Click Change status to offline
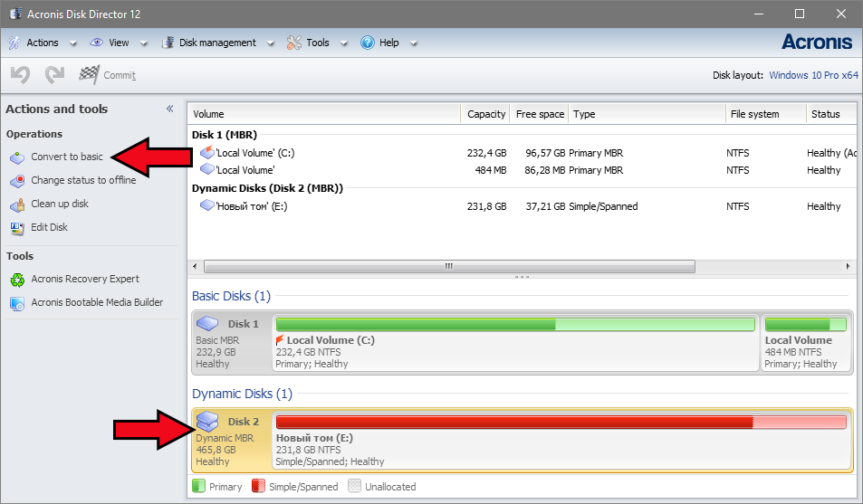 tap(83, 181)
